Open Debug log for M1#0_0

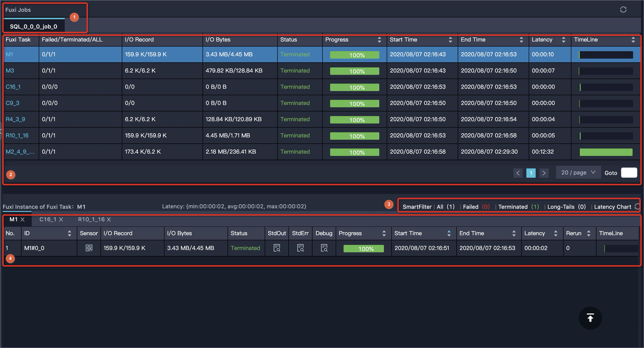(x=324, y=248)
